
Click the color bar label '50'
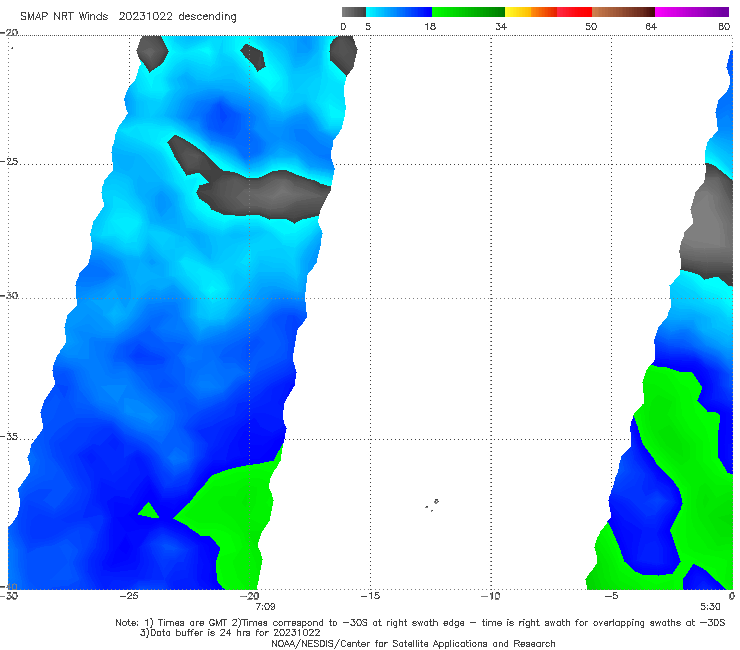591,27
